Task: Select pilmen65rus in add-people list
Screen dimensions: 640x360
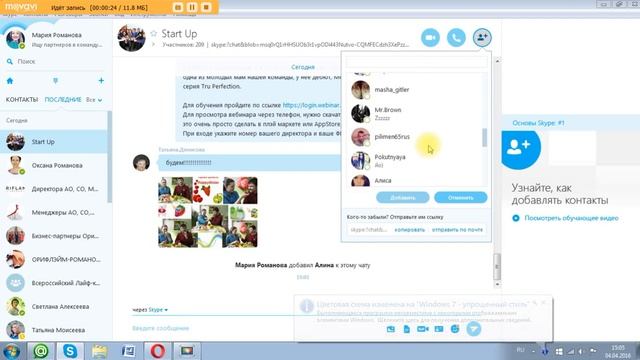Action: coord(414,137)
